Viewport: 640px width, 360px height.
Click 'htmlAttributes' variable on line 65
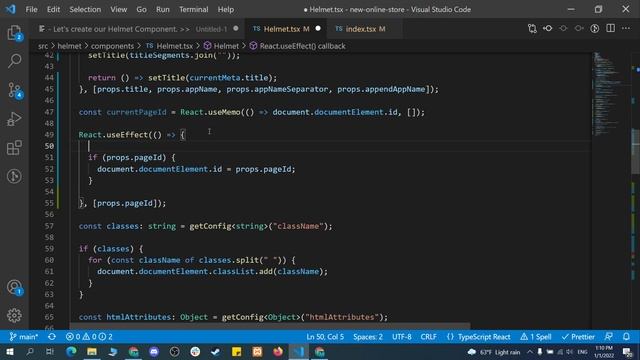tap(139, 317)
